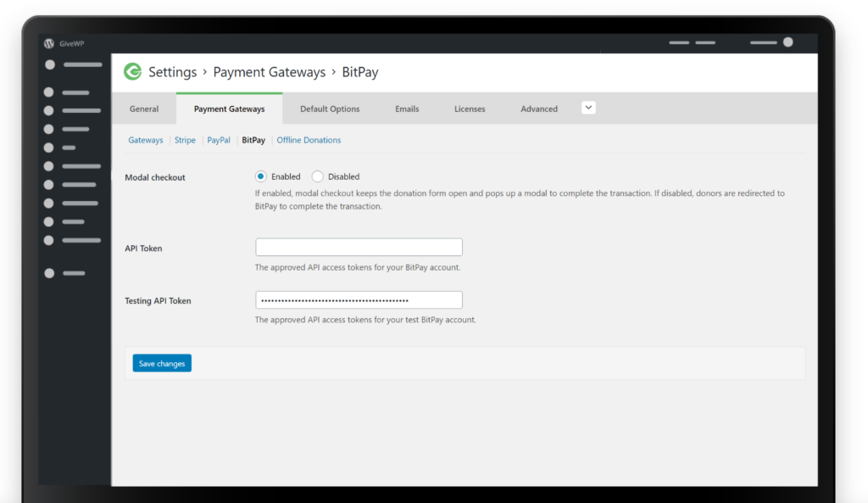This screenshot has width=868, height=503.
Task: Open the Payment Gateways tab
Action: coord(229,109)
